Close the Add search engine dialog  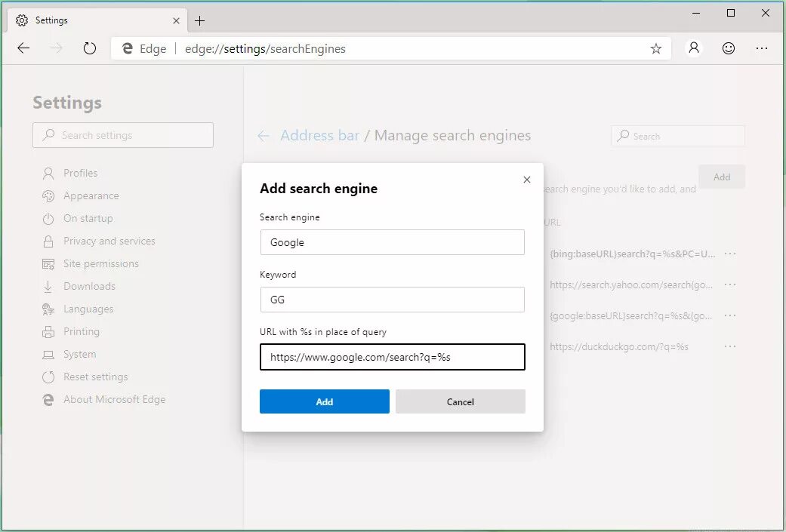[x=526, y=180]
